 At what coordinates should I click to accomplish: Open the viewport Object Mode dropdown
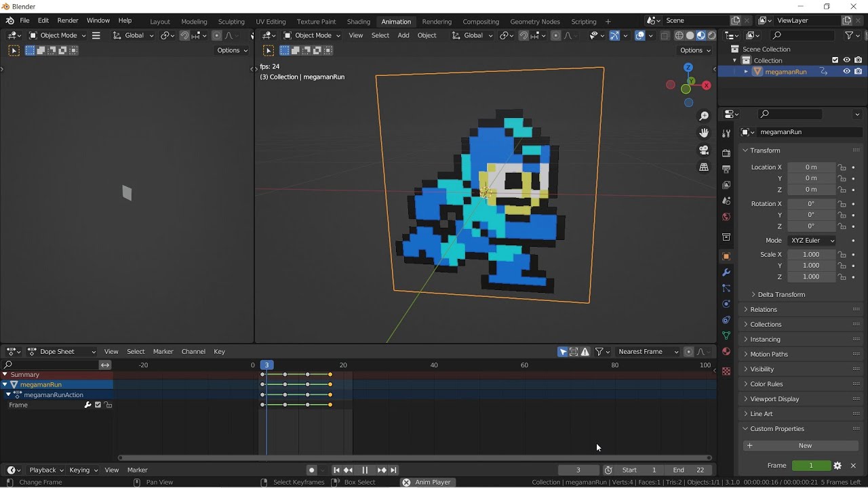coord(311,35)
